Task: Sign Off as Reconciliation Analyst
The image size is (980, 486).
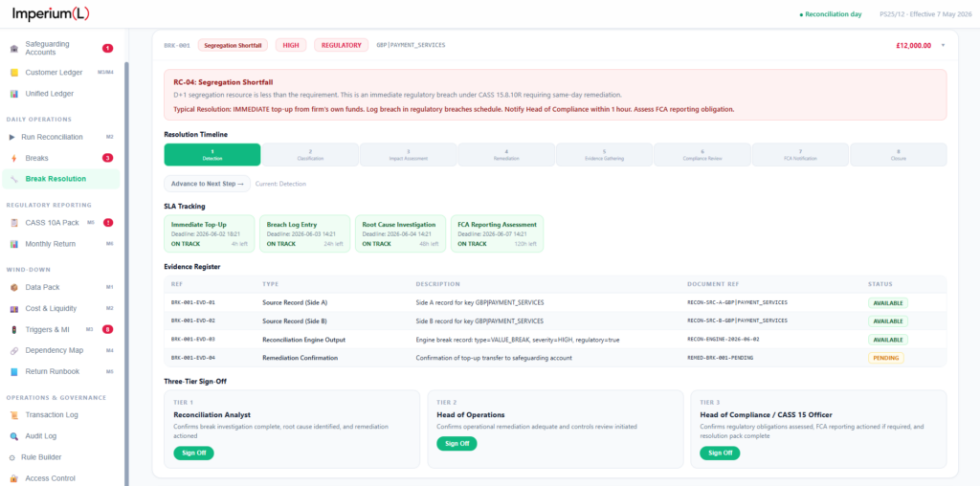Action: tap(193, 453)
